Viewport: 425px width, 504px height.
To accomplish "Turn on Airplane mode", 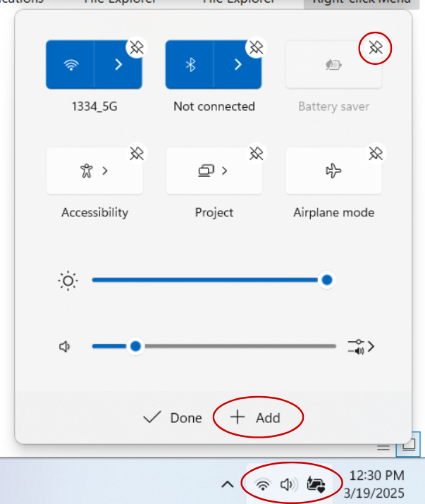I will (x=334, y=171).
